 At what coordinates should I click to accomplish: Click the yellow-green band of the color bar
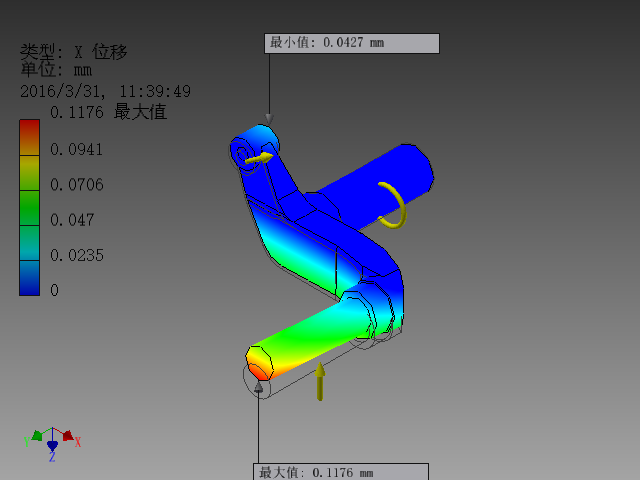tap(29, 173)
